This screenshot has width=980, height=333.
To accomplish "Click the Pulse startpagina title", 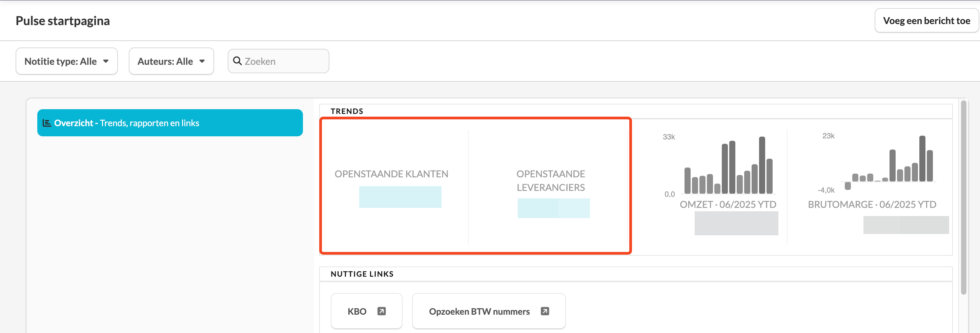I will click(x=63, y=21).
